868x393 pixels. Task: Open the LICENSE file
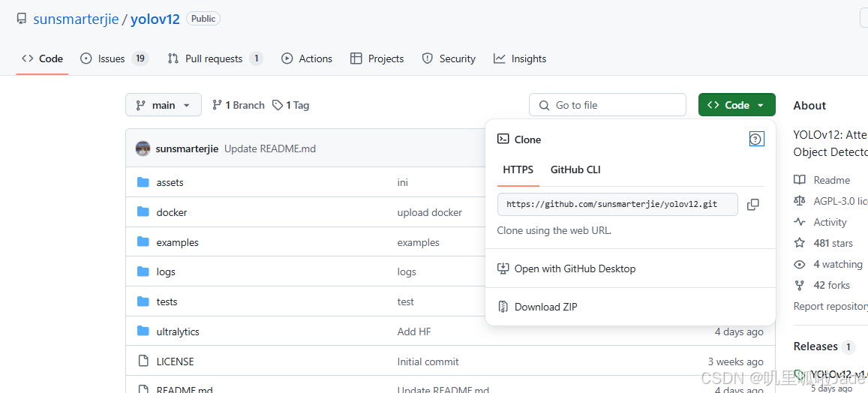pyautogui.click(x=175, y=362)
